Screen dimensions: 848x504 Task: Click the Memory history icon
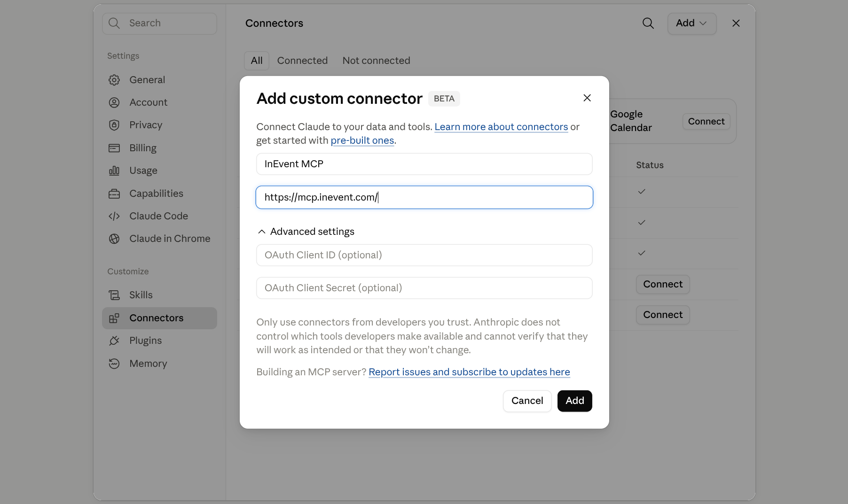click(114, 364)
